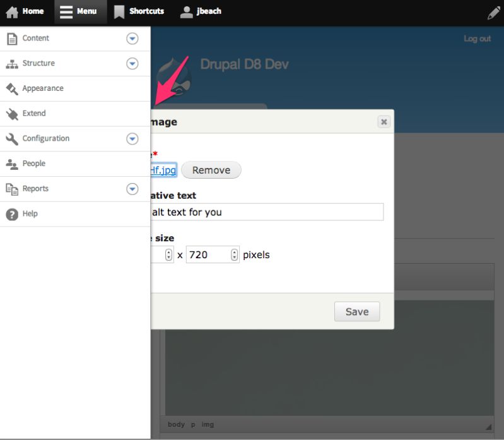Click the Appearance paintbrush icon

(x=12, y=89)
